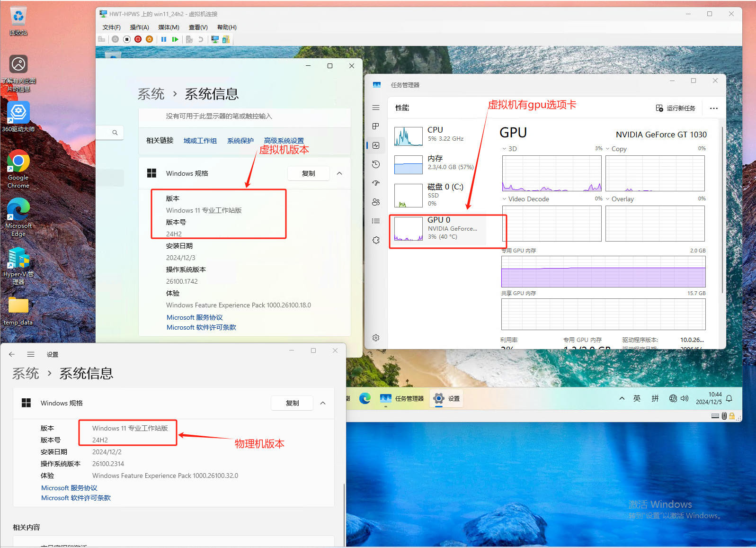Image resolution: width=756 pixels, height=548 pixels.
Task: Click 系统保护 link in VM settings
Action: coord(240,141)
